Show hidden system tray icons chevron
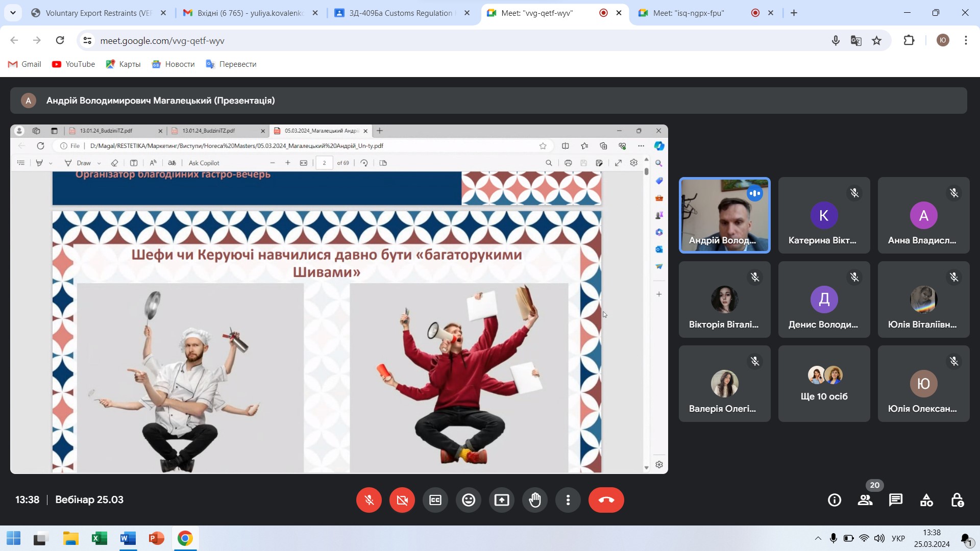980x551 pixels. click(x=818, y=538)
